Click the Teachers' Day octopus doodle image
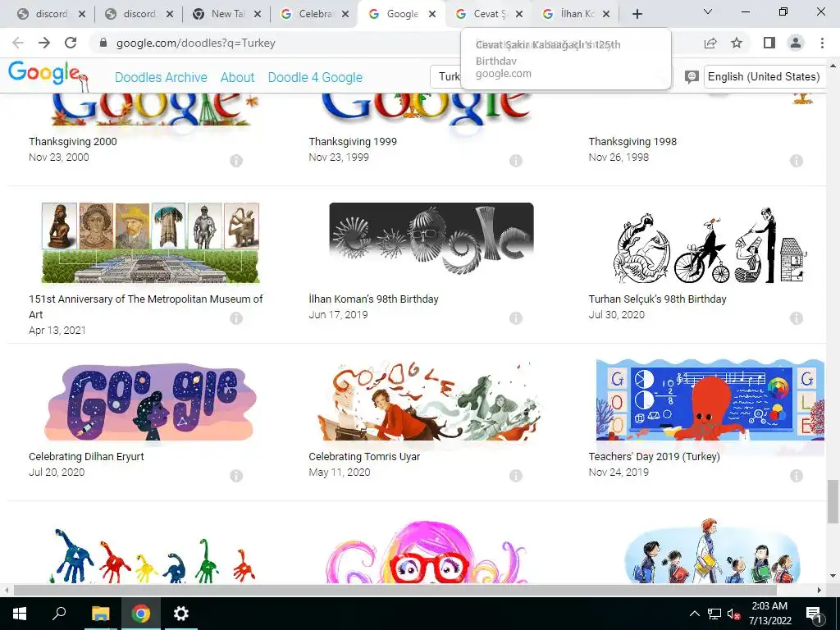The height and width of the screenshot is (630, 840). [710, 400]
